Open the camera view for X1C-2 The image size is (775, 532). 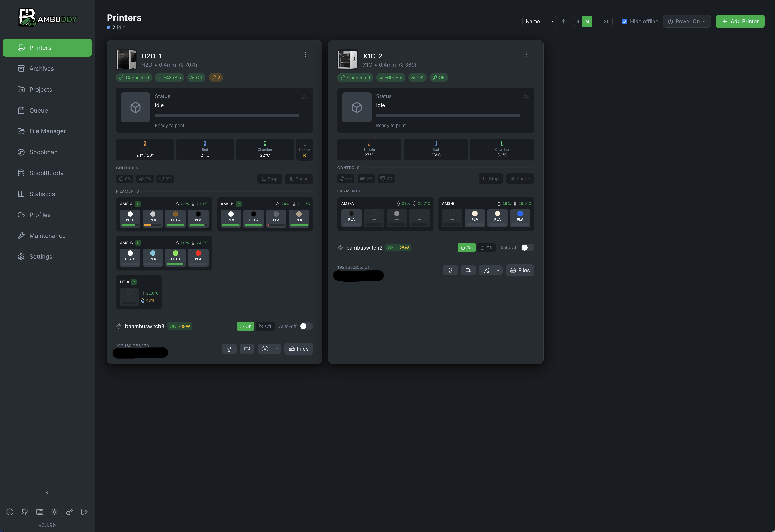(468, 270)
